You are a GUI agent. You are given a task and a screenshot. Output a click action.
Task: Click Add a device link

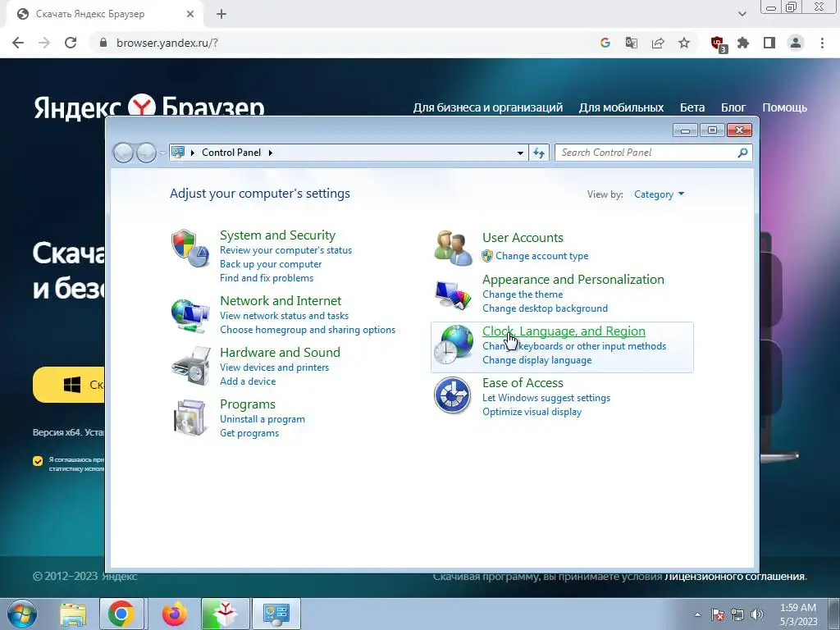[x=248, y=381]
